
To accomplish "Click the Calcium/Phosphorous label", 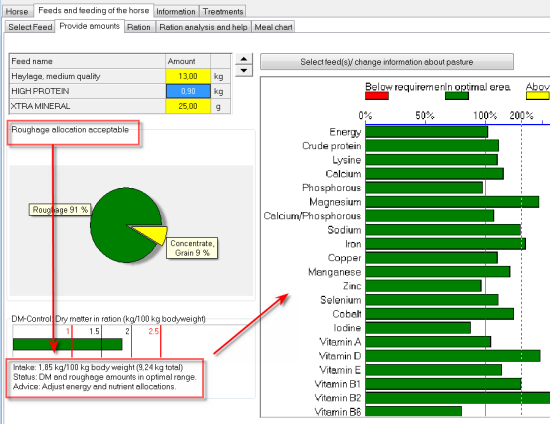I will click(x=312, y=216).
